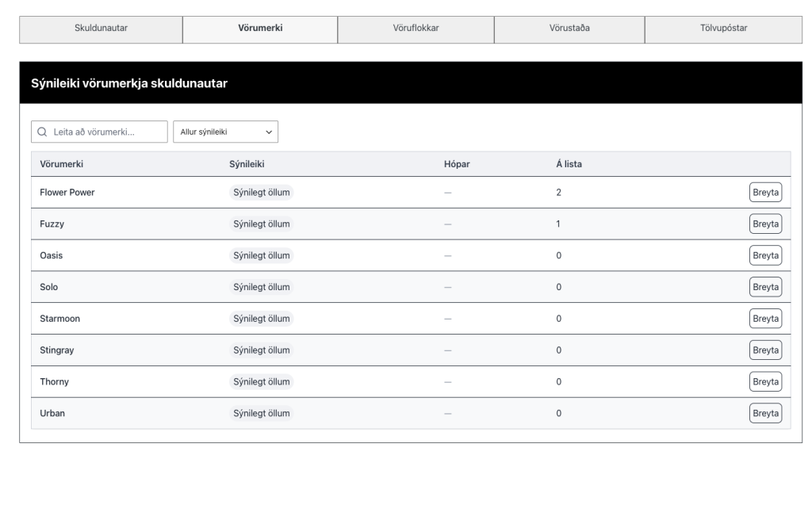Click the dropdown chevron arrow

[269, 132]
